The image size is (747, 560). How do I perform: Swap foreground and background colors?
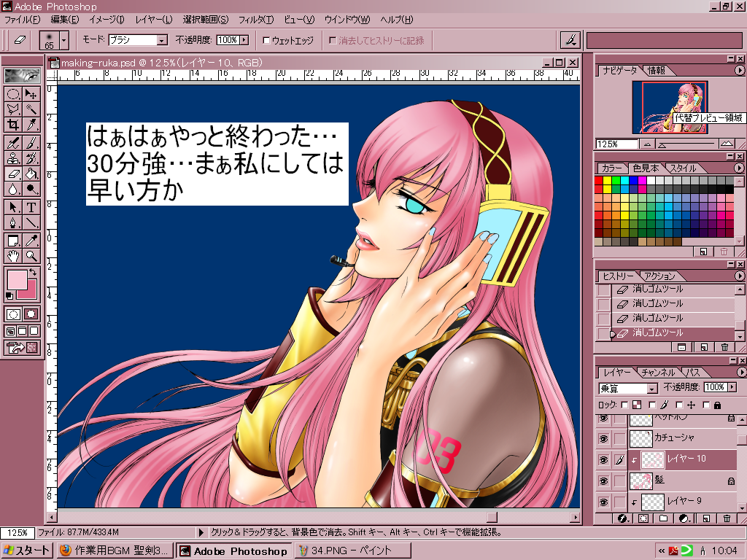coord(32,272)
